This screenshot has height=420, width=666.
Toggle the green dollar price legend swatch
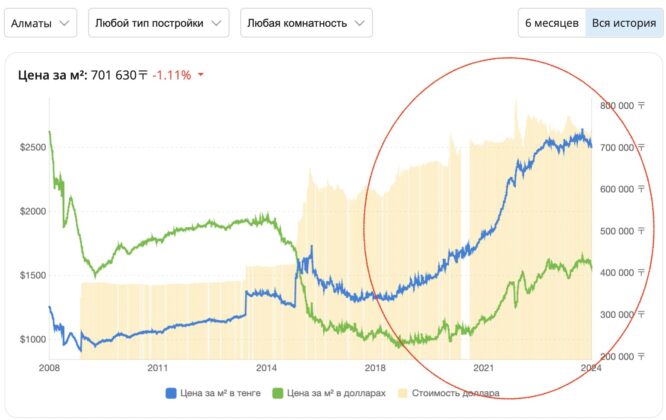277,393
